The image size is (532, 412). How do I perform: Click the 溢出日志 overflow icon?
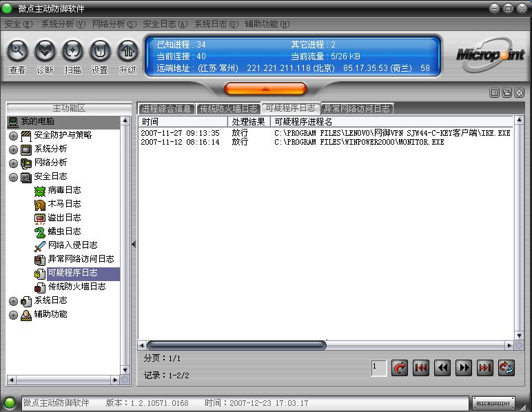(40, 218)
